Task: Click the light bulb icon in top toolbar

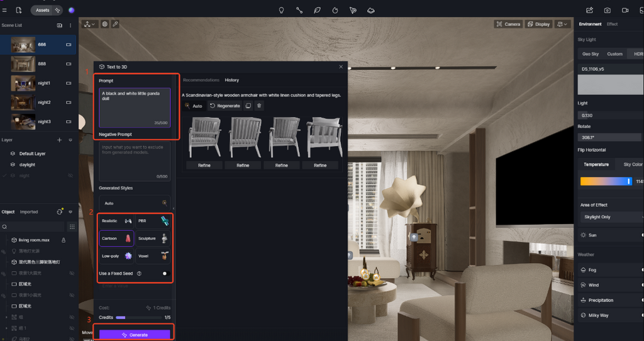Action: click(x=281, y=10)
